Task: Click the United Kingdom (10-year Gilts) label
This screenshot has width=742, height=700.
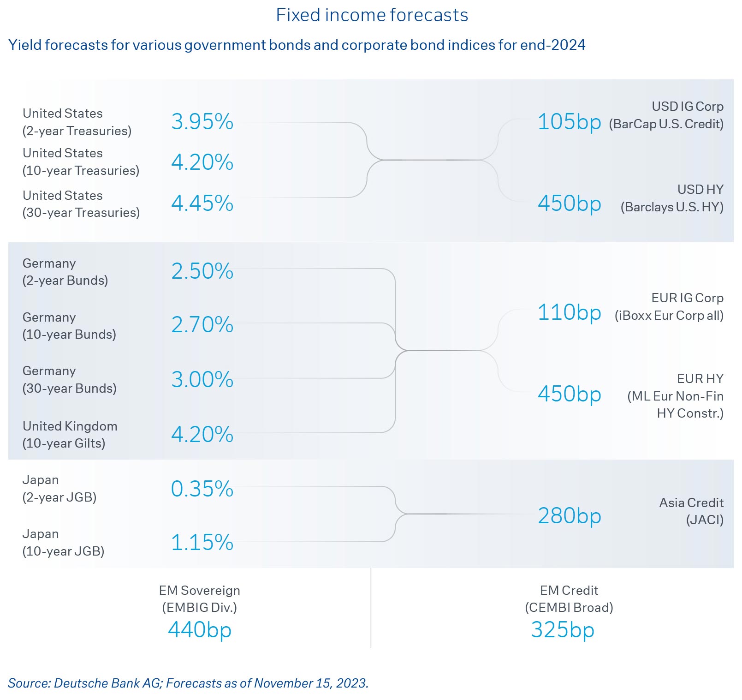Action: click(70, 435)
